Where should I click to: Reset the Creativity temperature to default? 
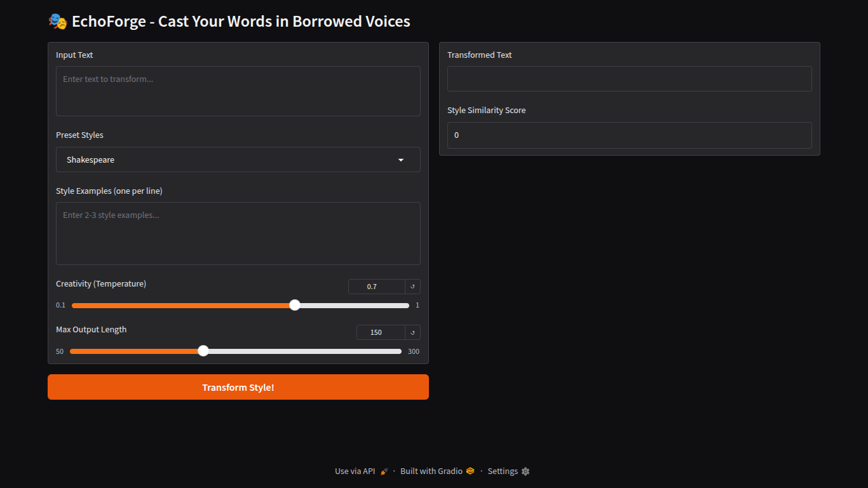412,287
